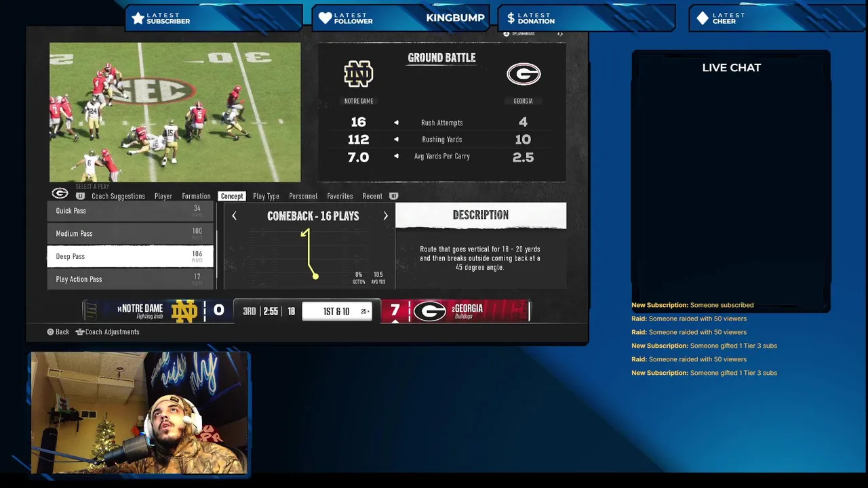Select Deep Pass category
This screenshot has height=488, width=868.
coord(130,256)
